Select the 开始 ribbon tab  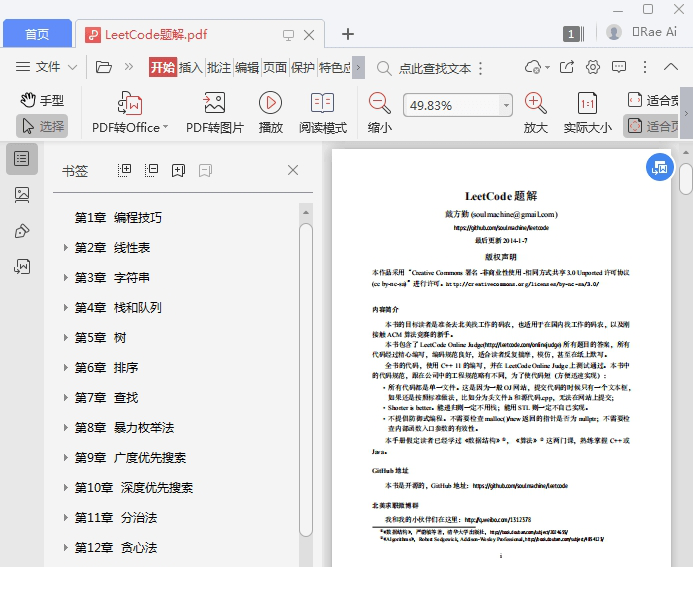click(163, 67)
